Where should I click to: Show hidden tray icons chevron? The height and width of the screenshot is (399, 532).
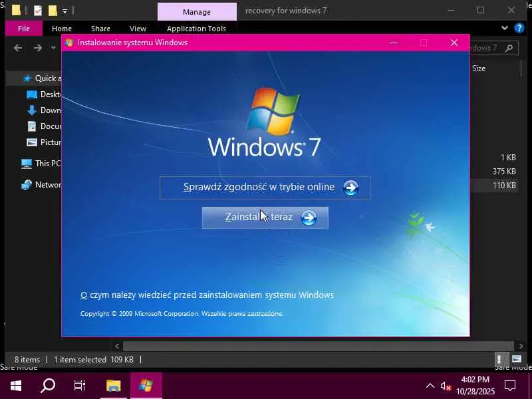pos(430,386)
